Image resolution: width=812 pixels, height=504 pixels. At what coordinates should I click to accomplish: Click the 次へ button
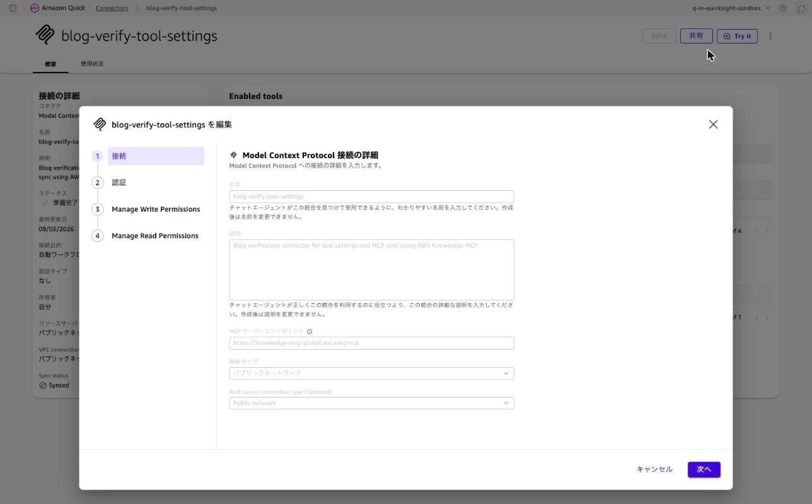(x=704, y=469)
